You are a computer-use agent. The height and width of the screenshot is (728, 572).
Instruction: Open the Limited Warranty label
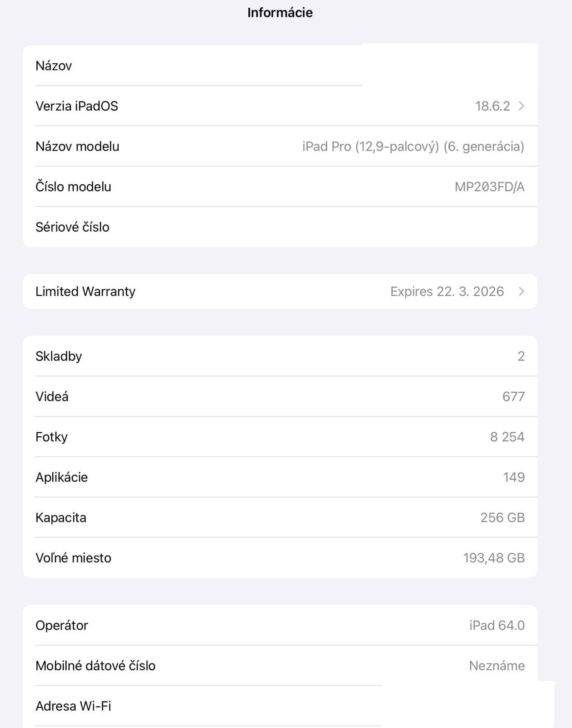click(85, 291)
